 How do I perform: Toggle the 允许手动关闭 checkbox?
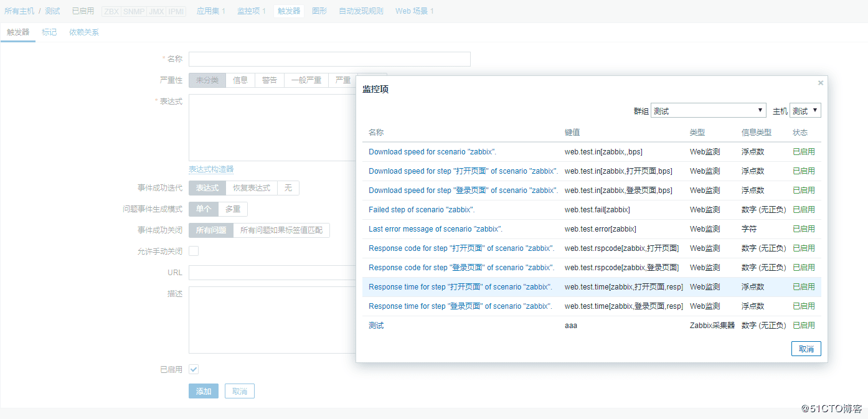pyautogui.click(x=194, y=251)
